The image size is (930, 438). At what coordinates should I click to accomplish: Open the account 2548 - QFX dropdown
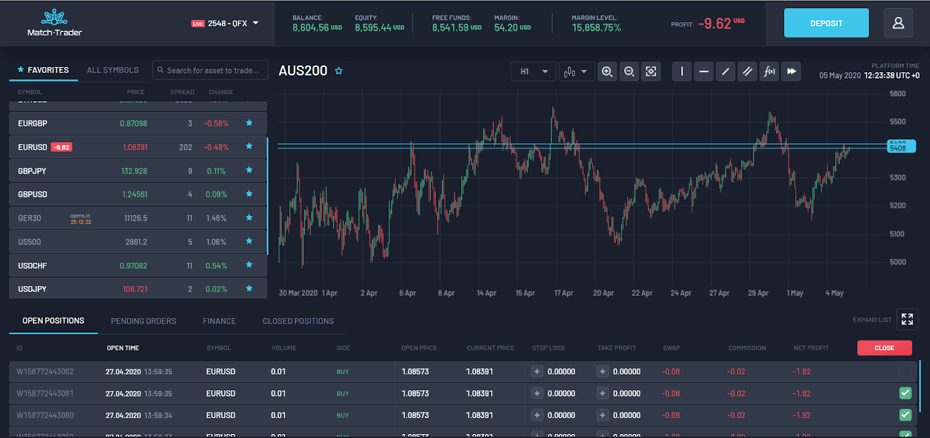click(225, 23)
